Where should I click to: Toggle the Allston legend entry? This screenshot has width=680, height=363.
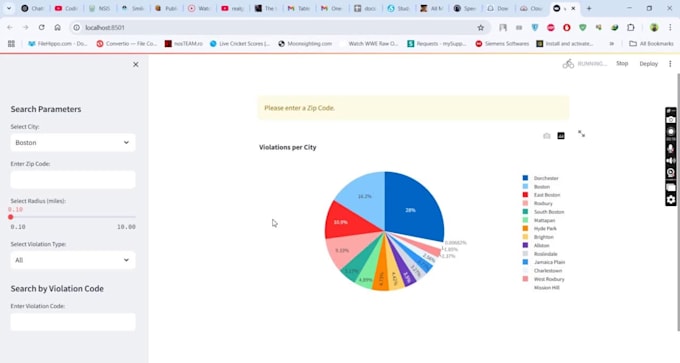tap(536, 245)
